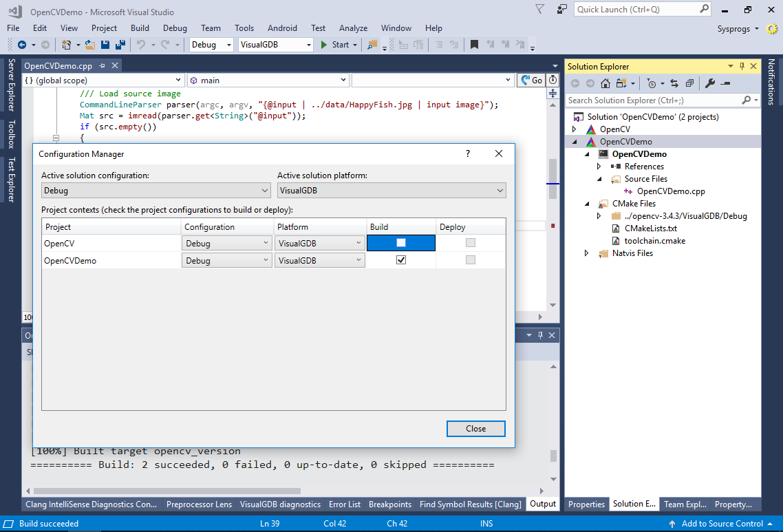Open OpenCVDemo row Platform dropdown
This screenshot has height=532, width=783.
(x=319, y=261)
